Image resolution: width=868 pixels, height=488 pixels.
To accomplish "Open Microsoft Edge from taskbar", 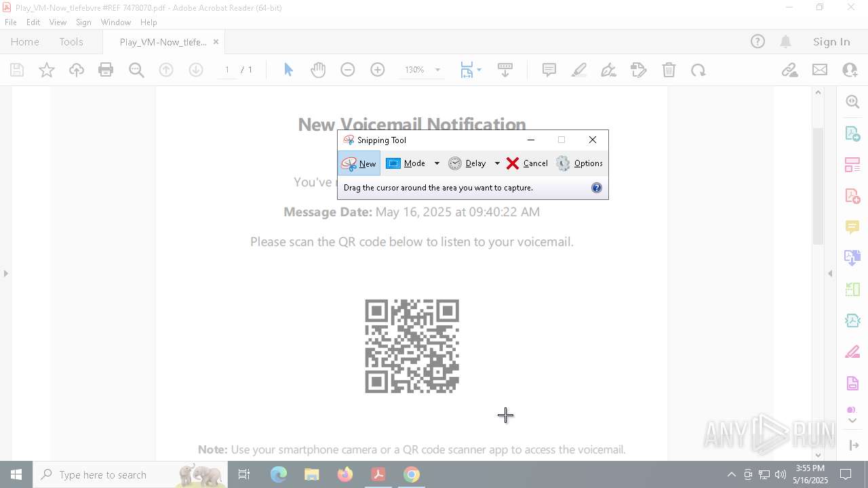I will [x=279, y=474].
